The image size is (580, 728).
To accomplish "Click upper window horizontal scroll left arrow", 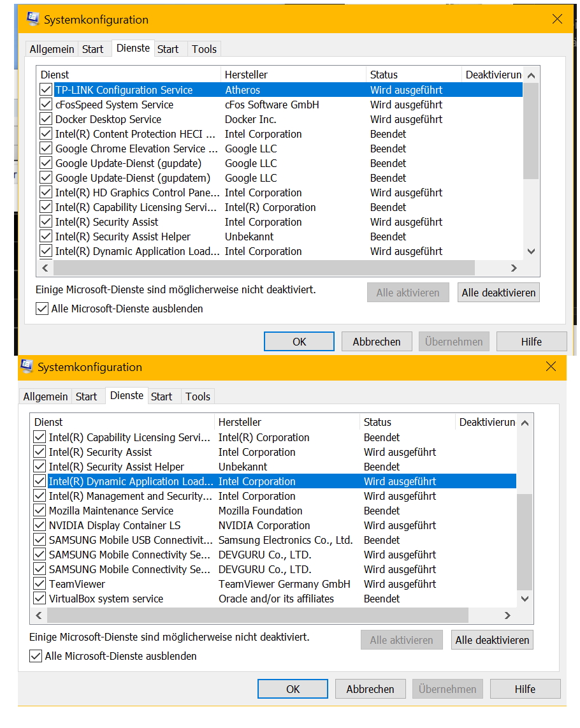I will [x=45, y=268].
